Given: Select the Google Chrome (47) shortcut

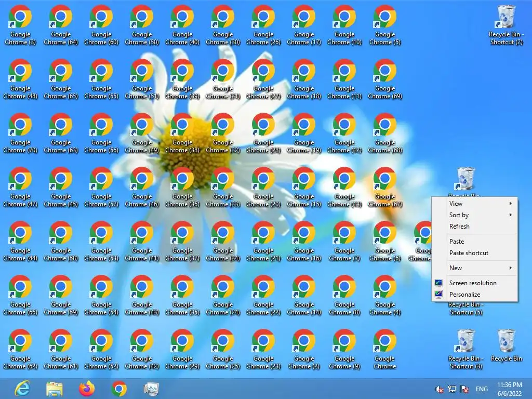Looking at the screenshot, I should (x=20, y=188).
